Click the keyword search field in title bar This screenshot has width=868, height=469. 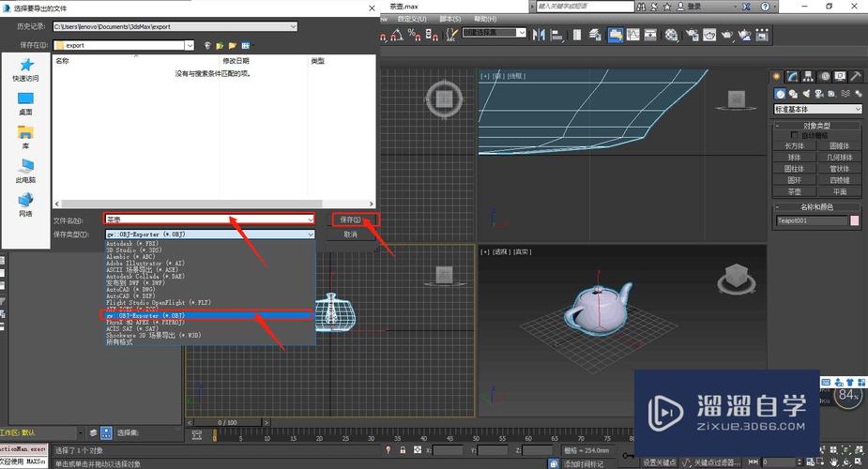[x=585, y=7]
